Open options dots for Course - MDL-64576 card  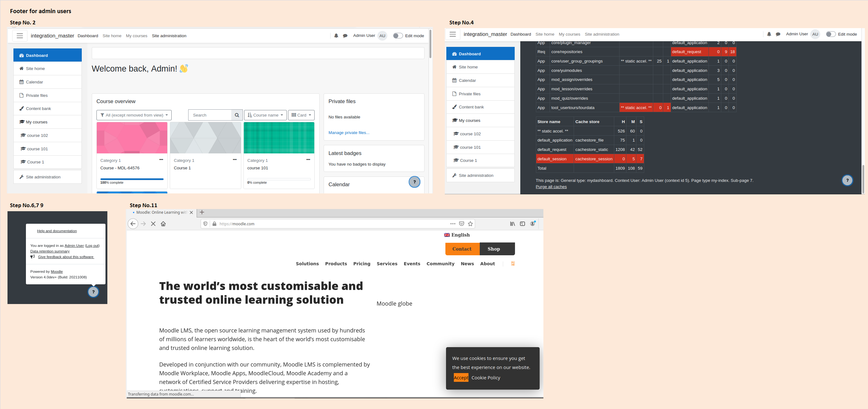(161, 159)
